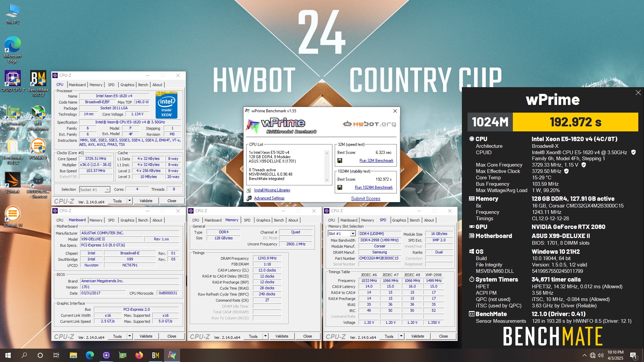The width and height of the screenshot is (644, 362).
Task: Open Cortana circle on taskbar
Action: tap(40, 355)
